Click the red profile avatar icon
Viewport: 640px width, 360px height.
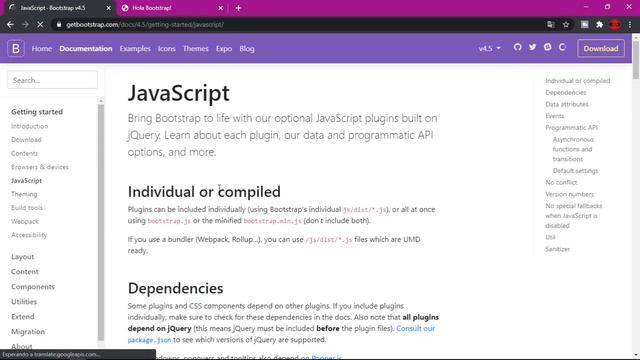[615, 24]
